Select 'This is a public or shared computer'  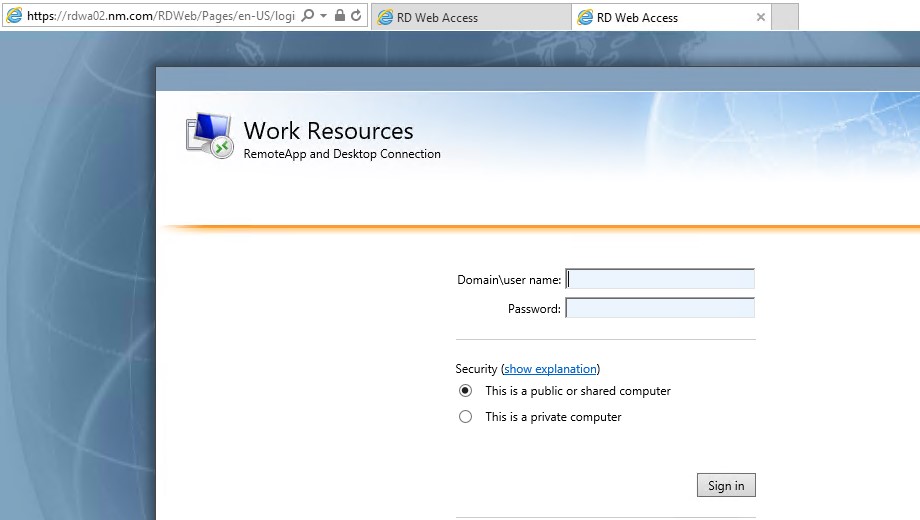[465, 391]
